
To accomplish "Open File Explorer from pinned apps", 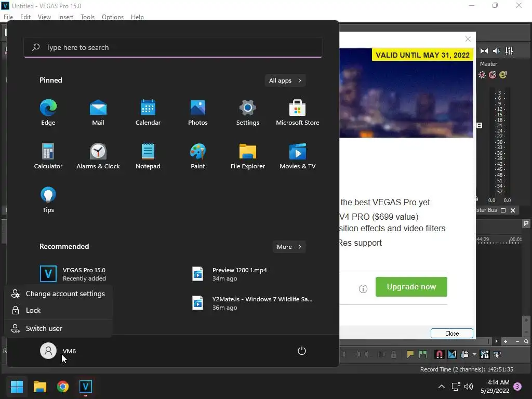I will click(248, 156).
